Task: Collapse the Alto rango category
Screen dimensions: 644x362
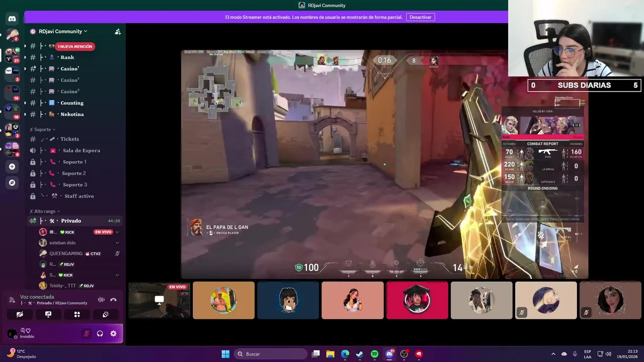Action: point(45,211)
